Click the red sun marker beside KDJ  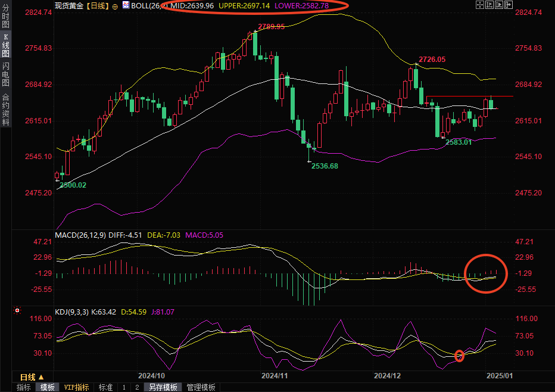coord(17,311)
